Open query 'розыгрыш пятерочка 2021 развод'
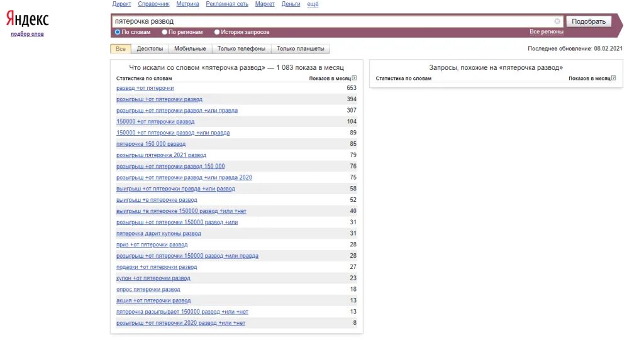Viewport: 644px width, 340px height. point(161,155)
